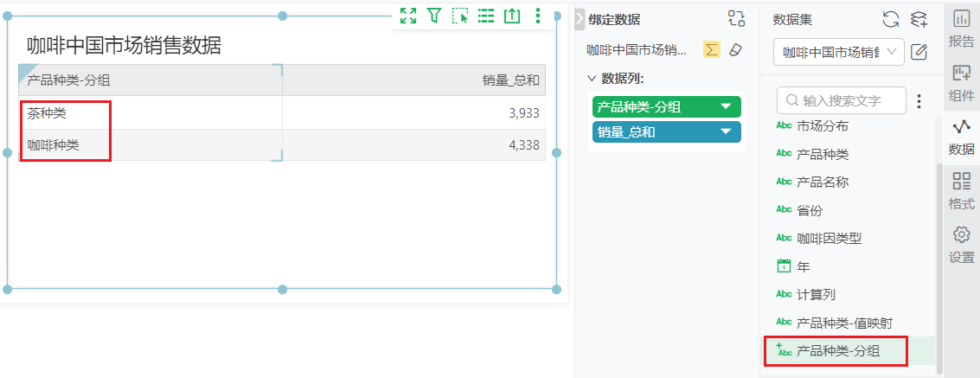Toggle the sigma aggregate icon
The width and height of the screenshot is (980, 378).
(x=711, y=50)
